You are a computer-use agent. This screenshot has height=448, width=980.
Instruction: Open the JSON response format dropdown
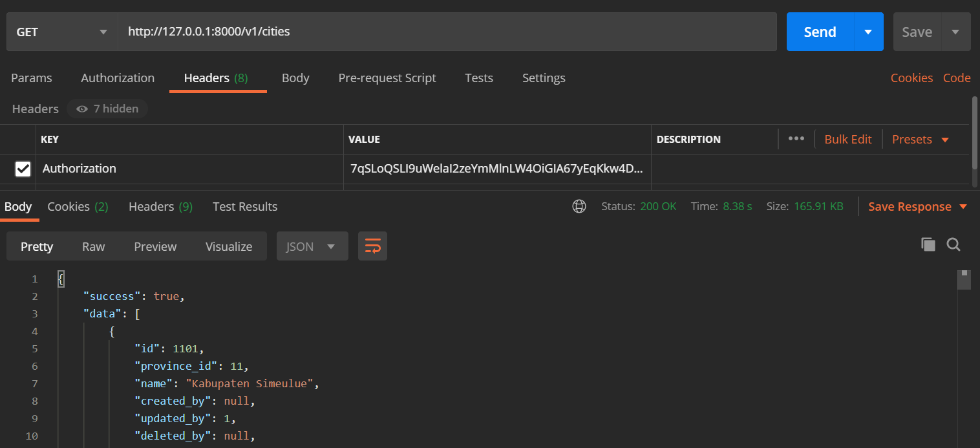point(312,246)
